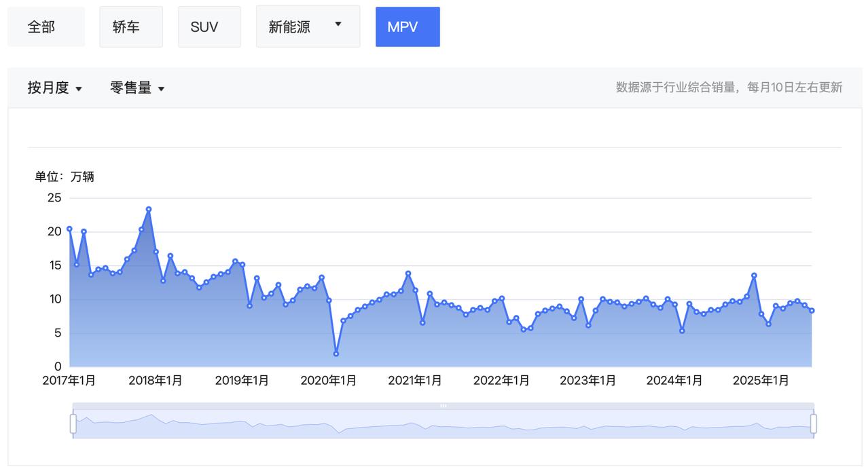
Task: Select the MPV tab
Action: click(x=408, y=27)
